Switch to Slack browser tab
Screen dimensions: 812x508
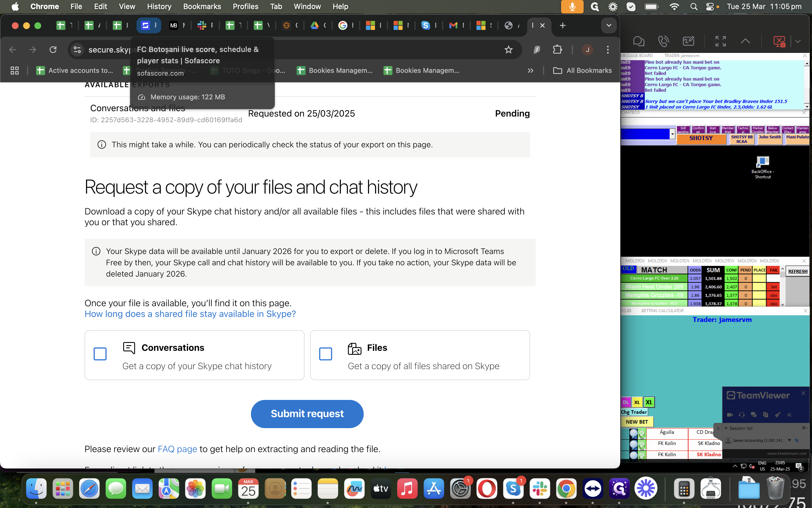205,25
